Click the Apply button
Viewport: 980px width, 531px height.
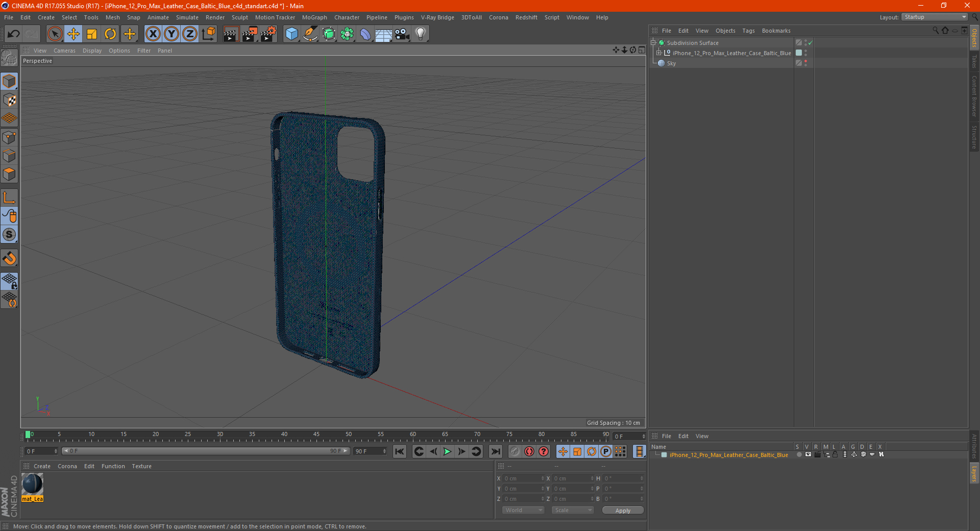pyautogui.click(x=623, y=510)
